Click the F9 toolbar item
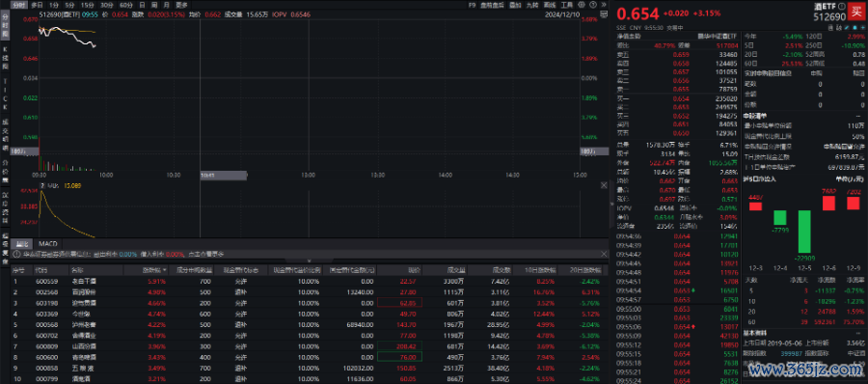Viewport: 868px width, 384px height. [x=472, y=5]
